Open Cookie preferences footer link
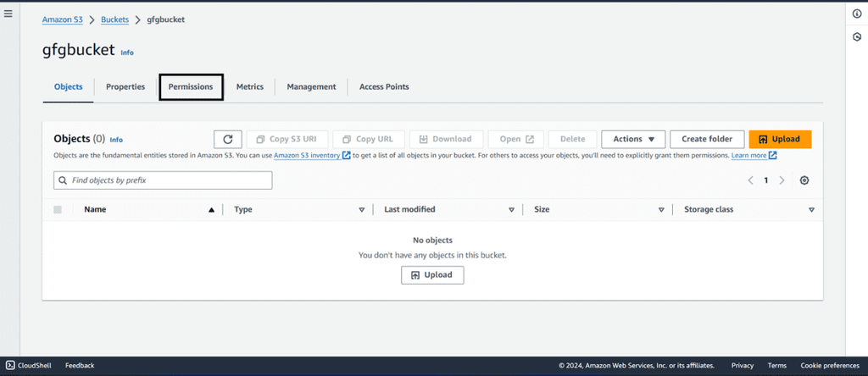This screenshot has height=376, width=868. click(830, 366)
